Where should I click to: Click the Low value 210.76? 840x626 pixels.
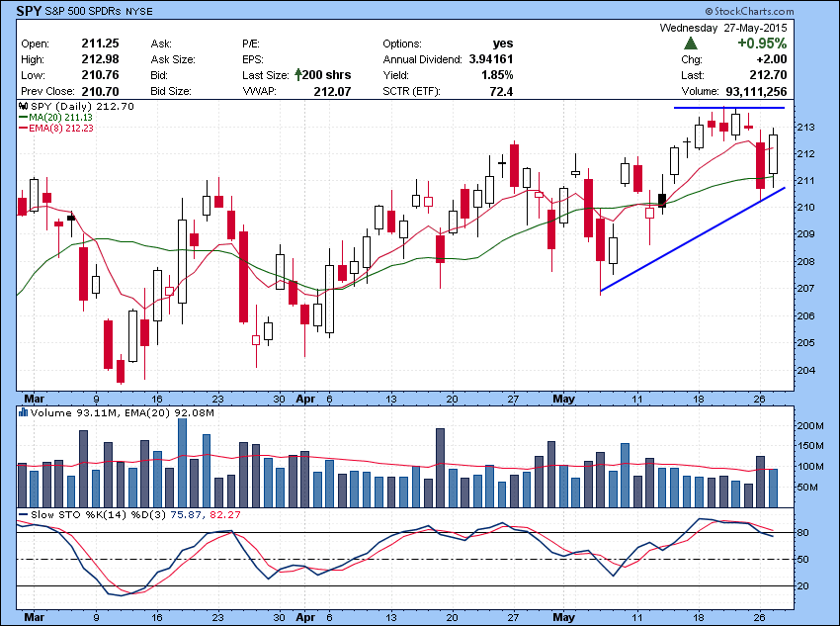[x=100, y=75]
